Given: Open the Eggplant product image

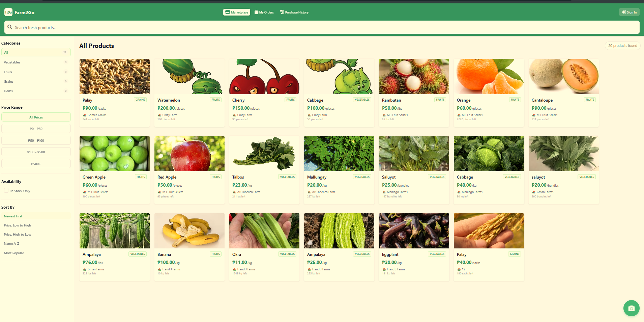Looking at the screenshot, I should pos(414,231).
